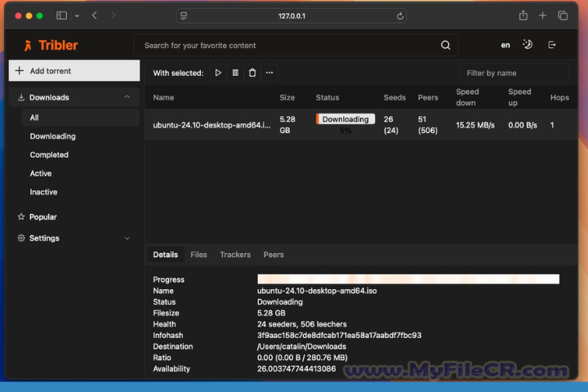Screen dimensions: 588x392
Task: Open a new tab with plus icon
Action: 542,16
